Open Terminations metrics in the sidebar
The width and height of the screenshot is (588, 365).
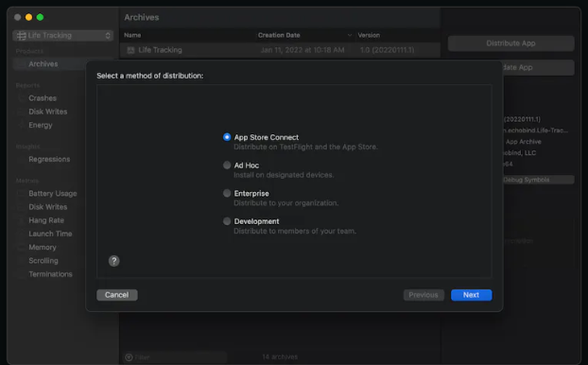(50, 274)
